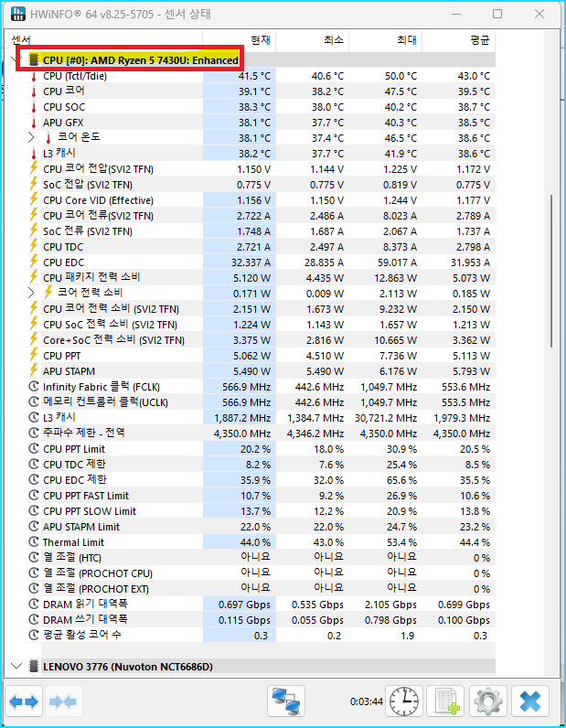This screenshot has width=566, height=728.
Task: Click lightning icon beside CPU EDC
Action: (34, 262)
